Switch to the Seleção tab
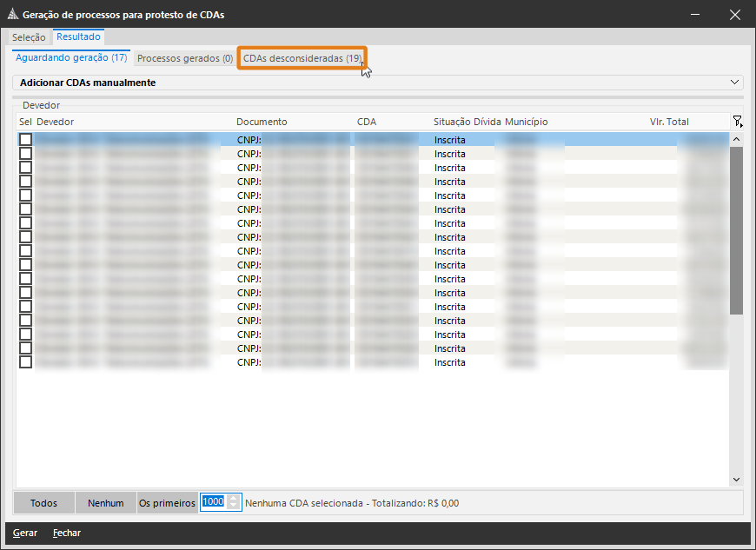 pos(29,37)
